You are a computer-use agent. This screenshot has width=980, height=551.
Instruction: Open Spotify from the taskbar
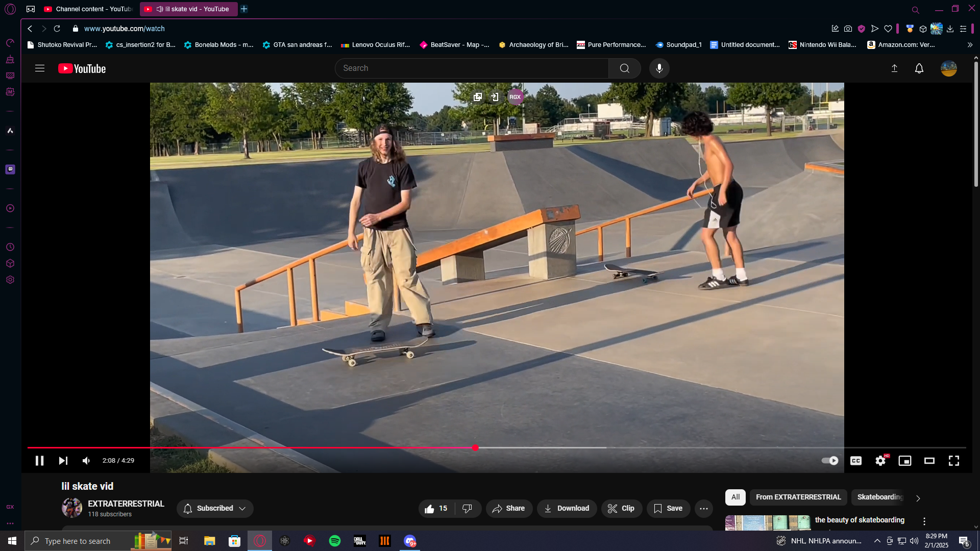tap(335, 541)
